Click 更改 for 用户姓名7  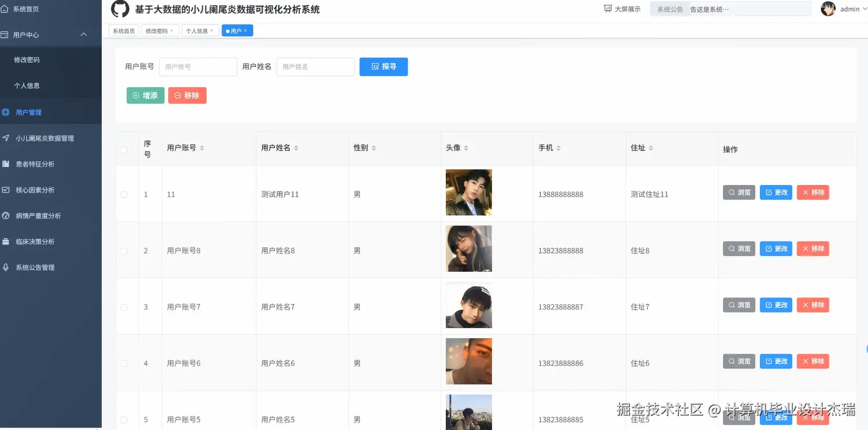pyautogui.click(x=776, y=305)
